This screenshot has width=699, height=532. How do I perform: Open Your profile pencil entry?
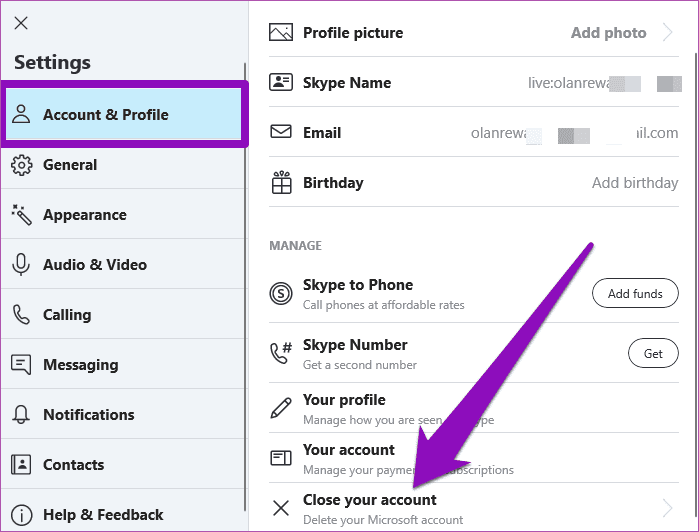[x=474, y=408]
